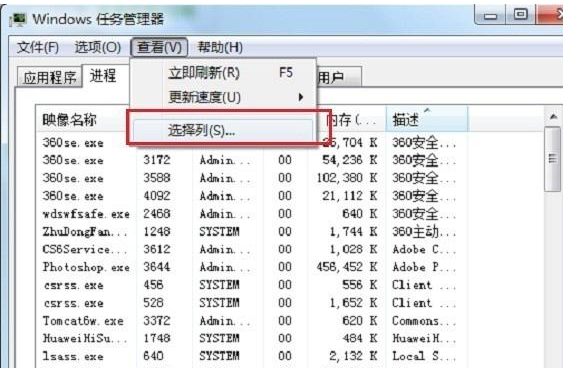The image size is (563, 368).
Task: Click the Task Manager title bar icon
Action: pos(18,19)
